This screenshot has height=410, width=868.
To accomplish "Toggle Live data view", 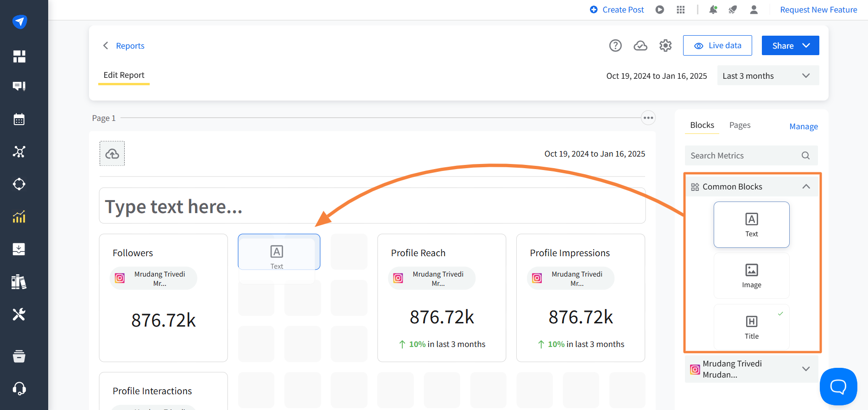I will click(717, 45).
